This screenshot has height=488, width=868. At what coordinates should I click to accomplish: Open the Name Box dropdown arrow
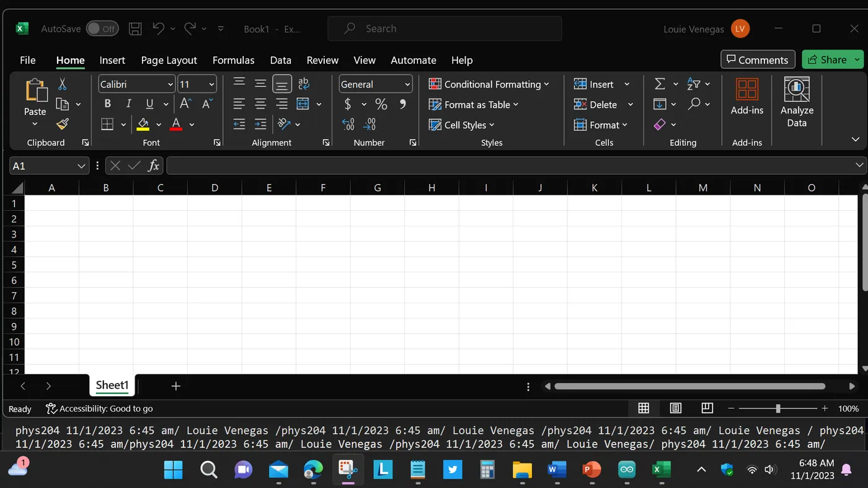click(81, 166)
